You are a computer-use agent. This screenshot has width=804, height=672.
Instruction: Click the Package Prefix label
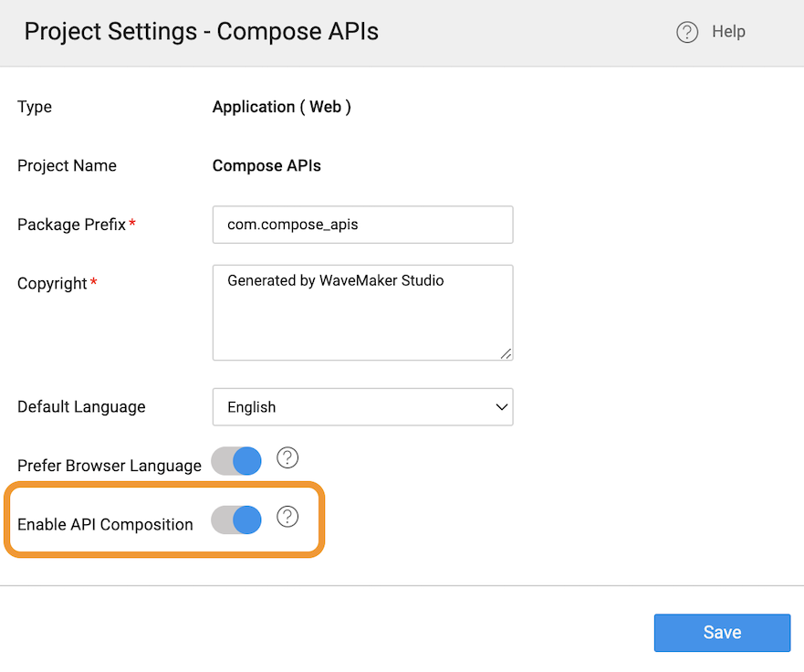tap(71, 225)
